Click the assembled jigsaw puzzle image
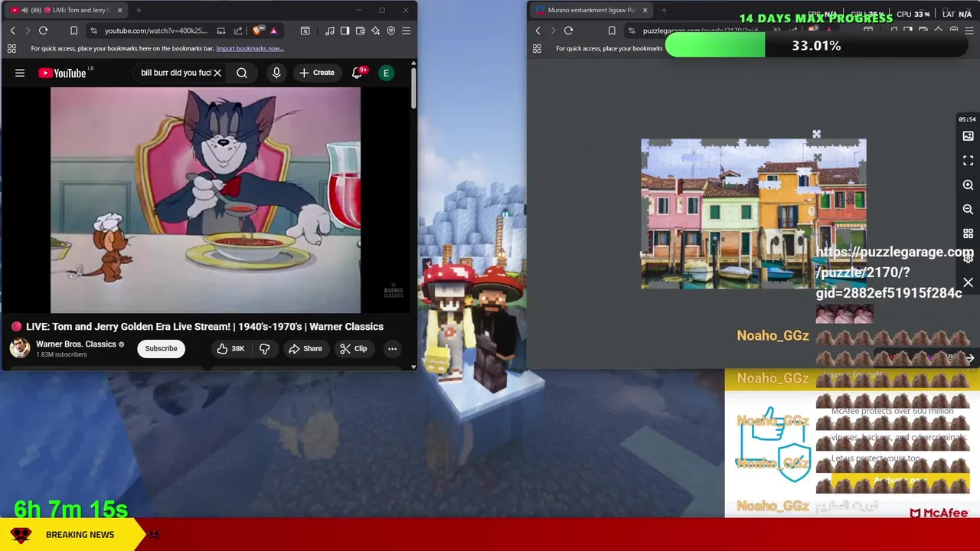980x551 pixels. click(753, 214)
